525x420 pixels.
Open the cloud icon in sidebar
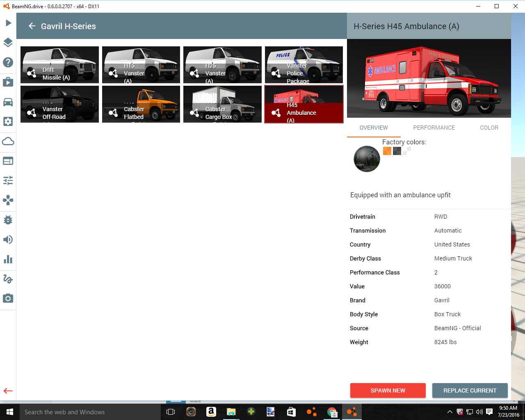click(8, 142)
